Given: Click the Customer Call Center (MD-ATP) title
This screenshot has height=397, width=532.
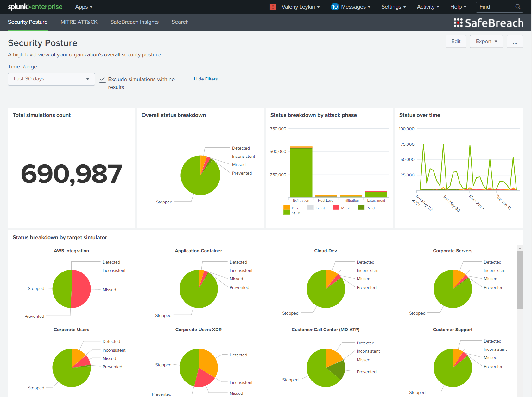Looking at the screenshot, I should 326,330.
